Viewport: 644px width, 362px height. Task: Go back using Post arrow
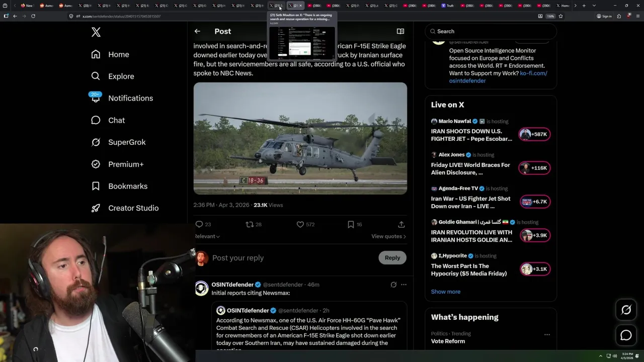click(197, 31)
